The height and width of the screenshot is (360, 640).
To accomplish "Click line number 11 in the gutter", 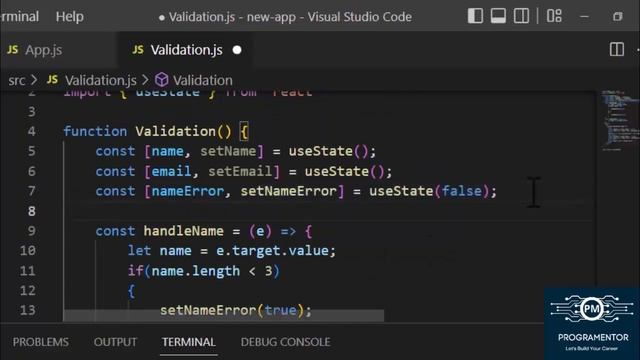I will coord(27,271).
